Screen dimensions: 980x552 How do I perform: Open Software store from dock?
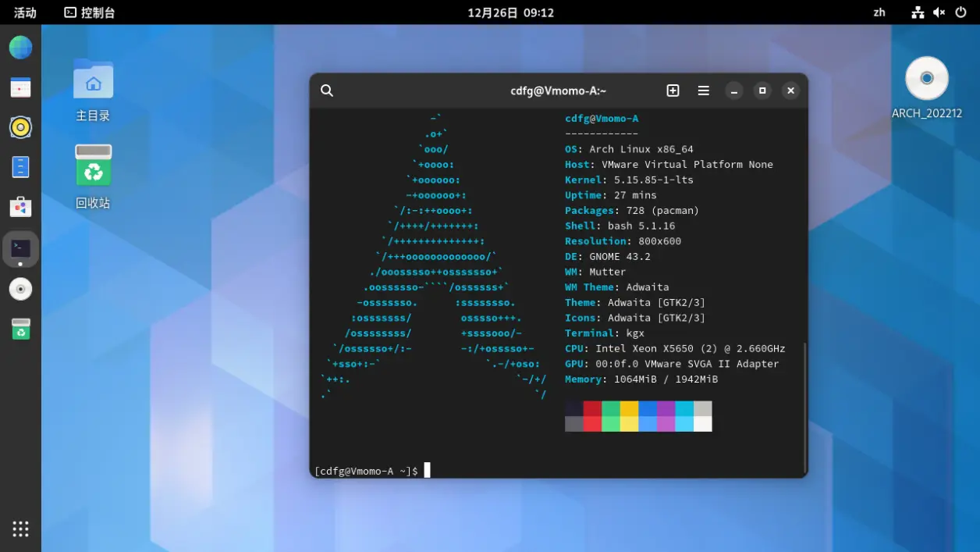pos(20,207)
